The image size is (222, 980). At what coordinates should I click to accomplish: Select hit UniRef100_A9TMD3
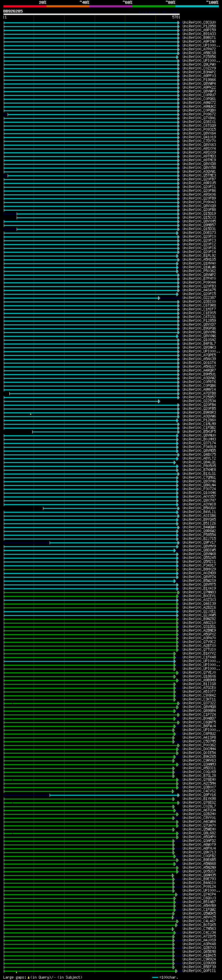[199, 156]
